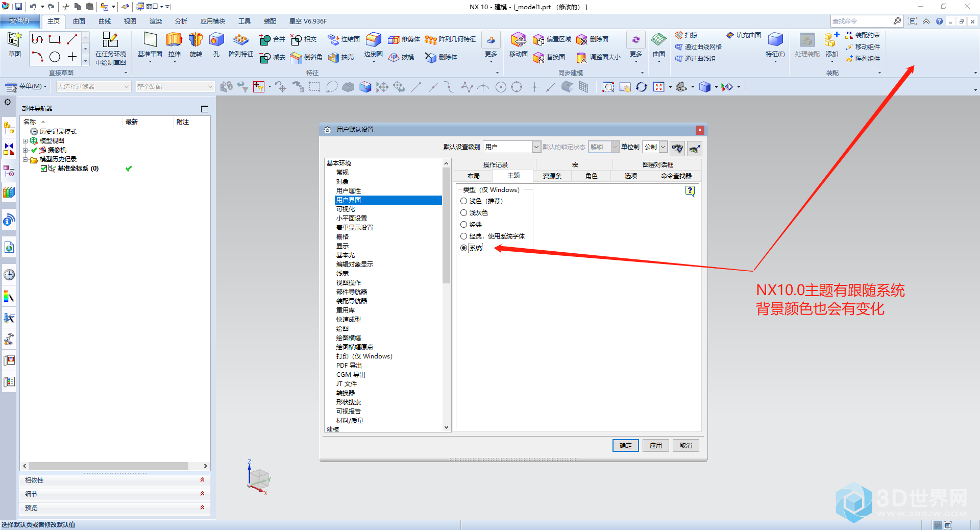Open the 移动面 move face tool

[x=518, y=44]
